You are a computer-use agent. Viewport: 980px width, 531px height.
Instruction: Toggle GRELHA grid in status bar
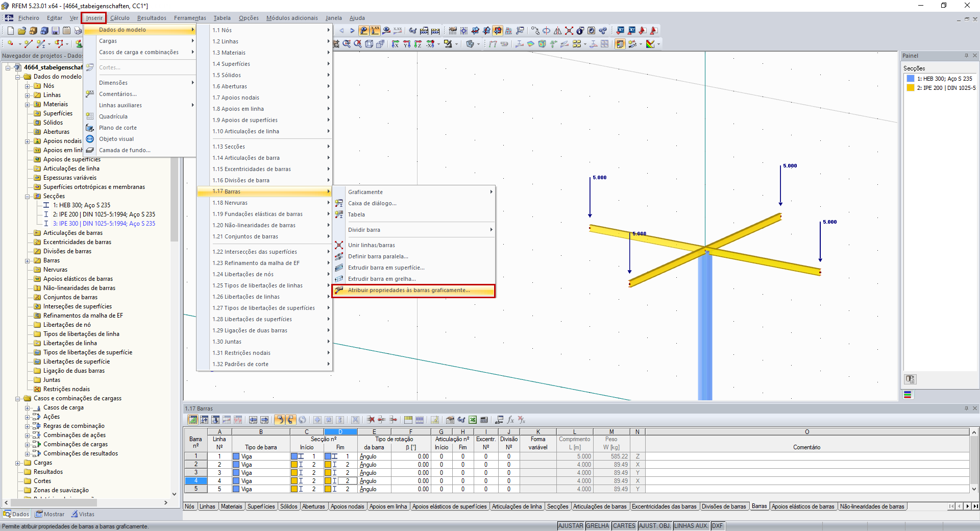pyautogui.click(x=597, y=526)
